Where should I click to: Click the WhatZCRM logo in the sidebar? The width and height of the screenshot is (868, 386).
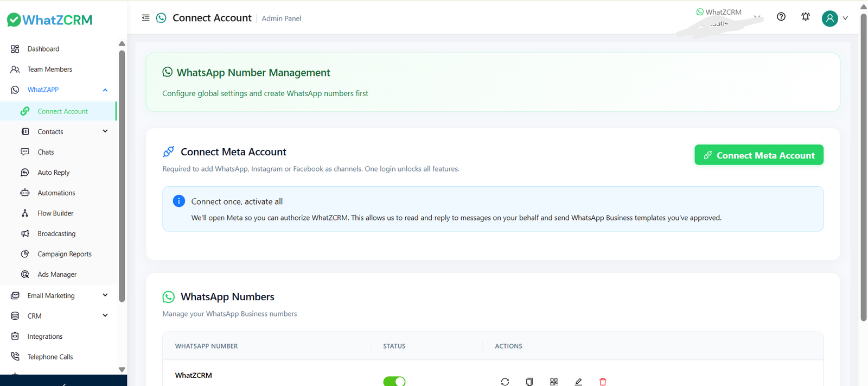(x=49, y=20)
